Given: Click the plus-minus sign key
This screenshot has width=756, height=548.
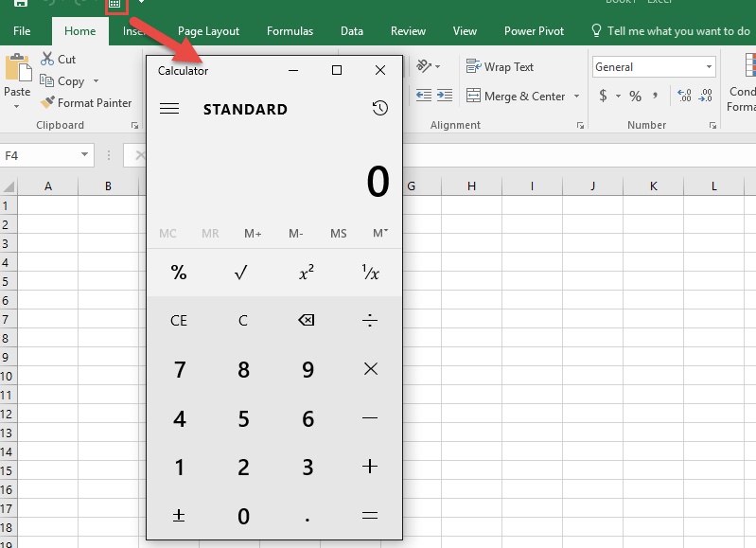Looking at the screenshot, I should tap(179, 516).
